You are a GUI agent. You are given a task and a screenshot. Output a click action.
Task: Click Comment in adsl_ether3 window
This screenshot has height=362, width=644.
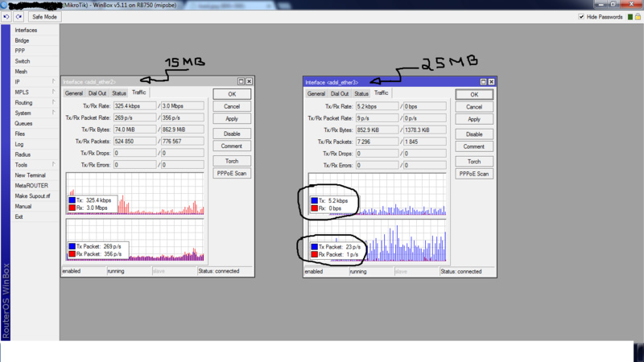(x=474, y=146)
